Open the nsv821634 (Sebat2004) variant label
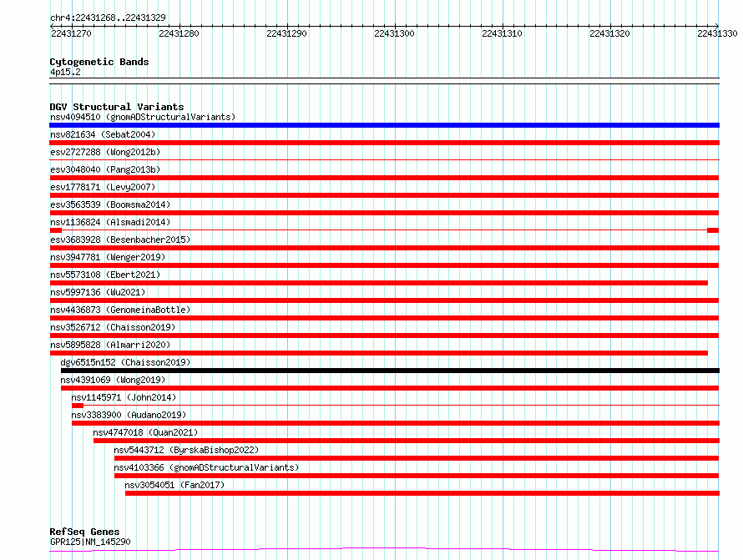Viewport: 743px width, 560px height. click(103, 134)
